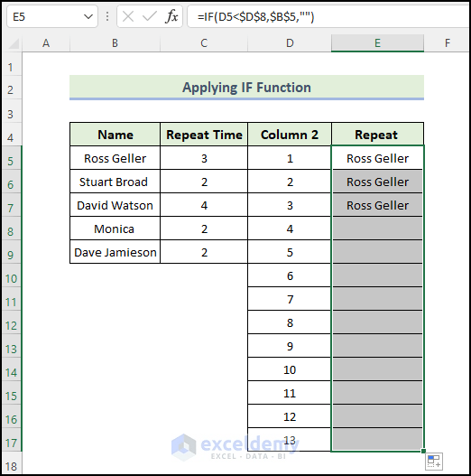Open the Insert Function fx dialog
The height and width of the screenshot is (476, 471).
[x=171, y=16]
